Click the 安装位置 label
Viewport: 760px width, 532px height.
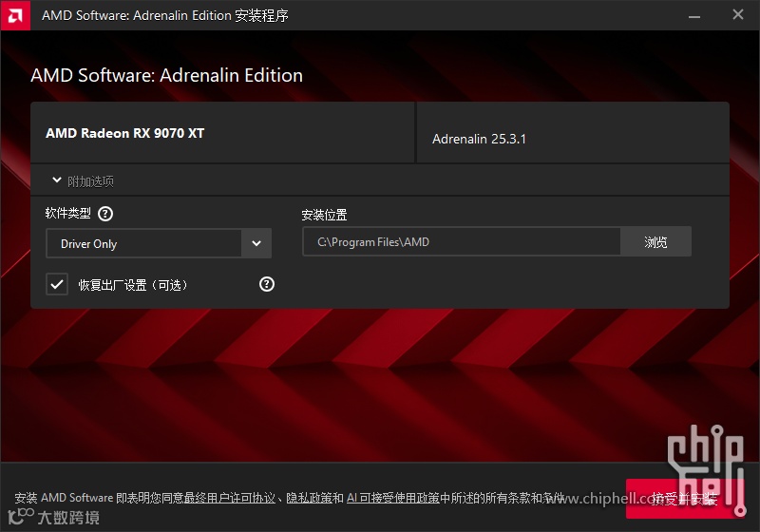[324, 215]
